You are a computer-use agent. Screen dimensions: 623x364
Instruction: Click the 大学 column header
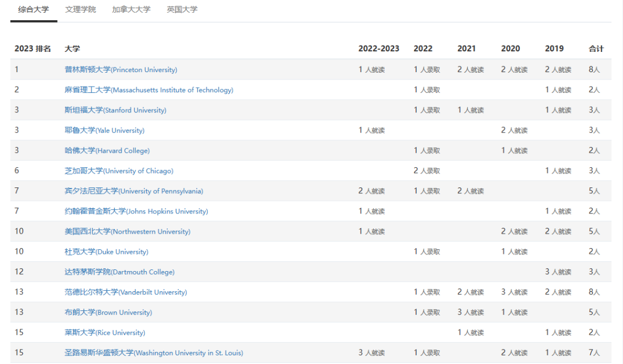point(72,48)
